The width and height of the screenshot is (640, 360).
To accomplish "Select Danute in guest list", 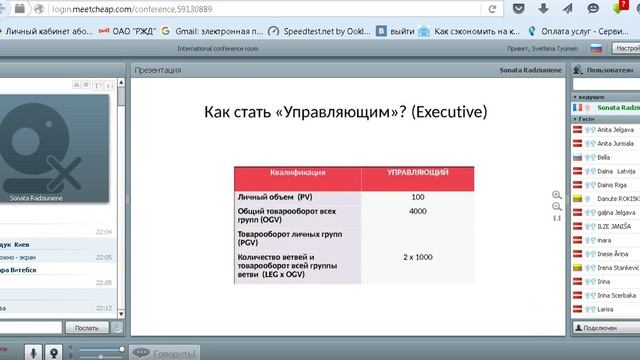I will 606,199.
